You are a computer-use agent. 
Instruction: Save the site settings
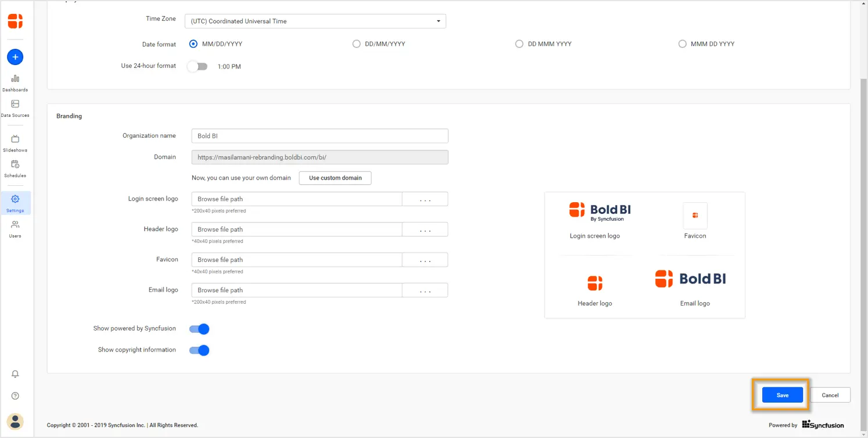(x=782, y=395)
